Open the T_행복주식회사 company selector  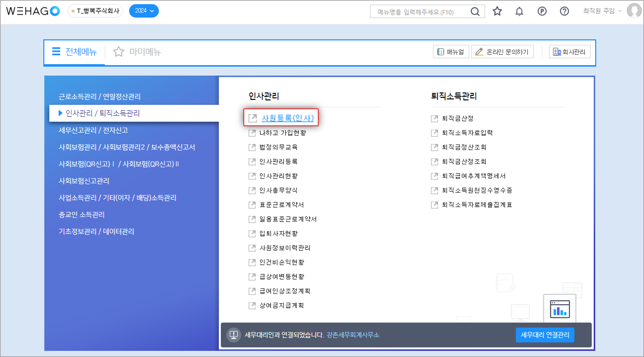pos(95,11)
